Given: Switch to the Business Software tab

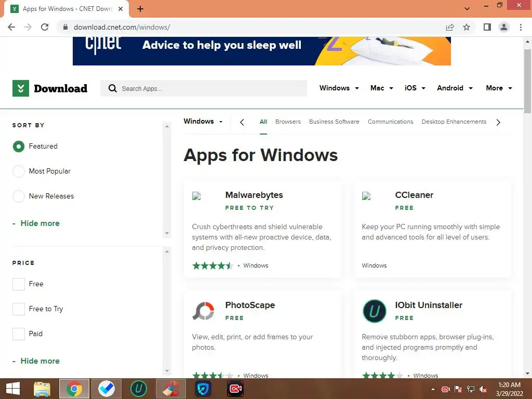Looking at the screenshot, I should [x=334, y=122].
